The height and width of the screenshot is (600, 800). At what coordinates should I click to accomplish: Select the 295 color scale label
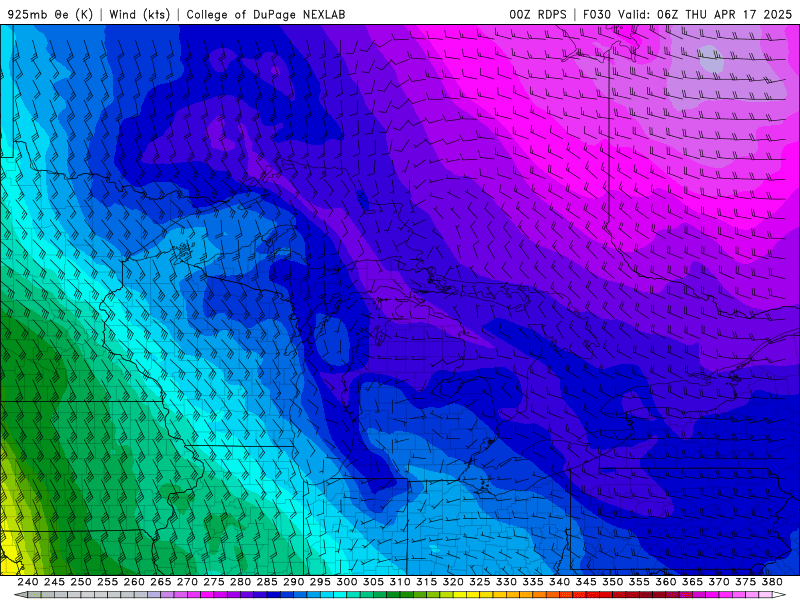[320, 582]
